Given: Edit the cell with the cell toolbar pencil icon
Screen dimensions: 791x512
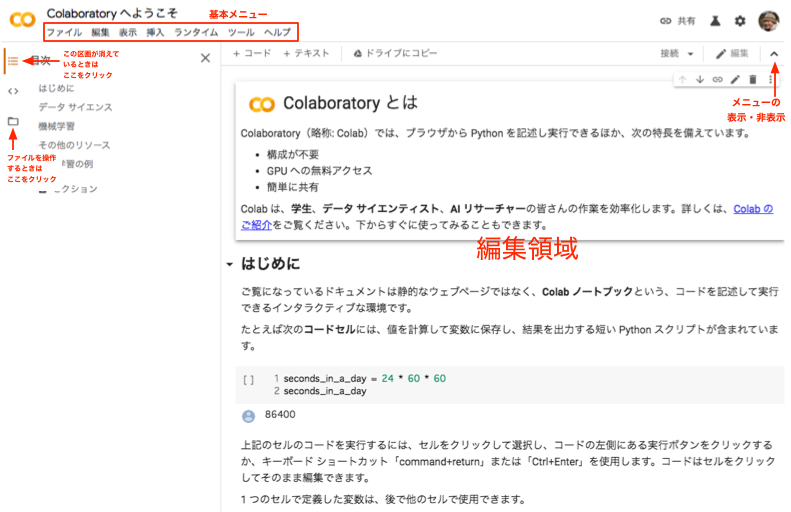Looking at the screenshot, I should [734, 79].
